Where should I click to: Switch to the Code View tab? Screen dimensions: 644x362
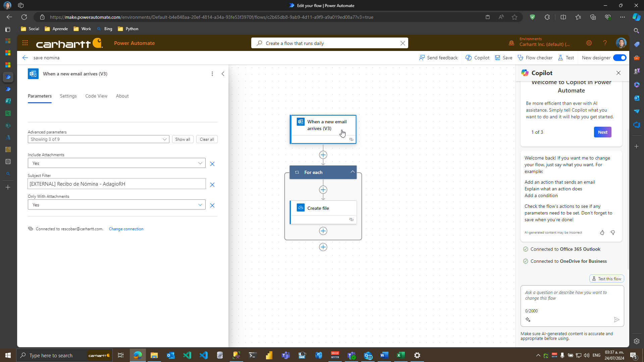pyautogui.click(x=96, y=96)
